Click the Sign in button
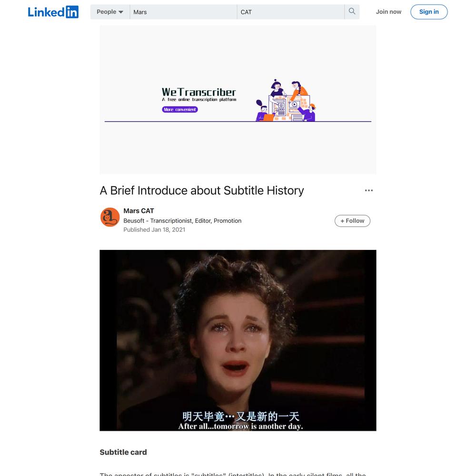476x476 pixels. point(429,12)
